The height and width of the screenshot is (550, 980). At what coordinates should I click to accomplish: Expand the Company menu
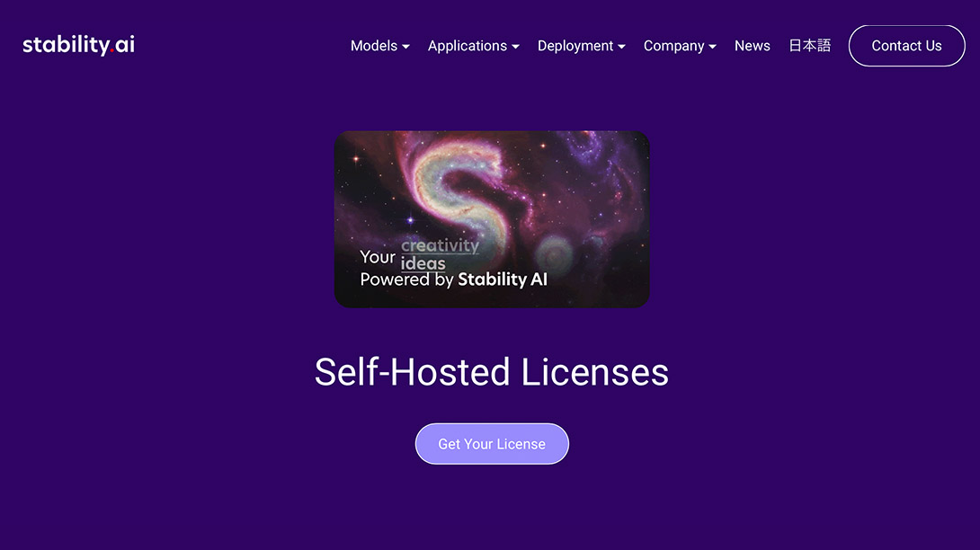[x=680, y=46]
